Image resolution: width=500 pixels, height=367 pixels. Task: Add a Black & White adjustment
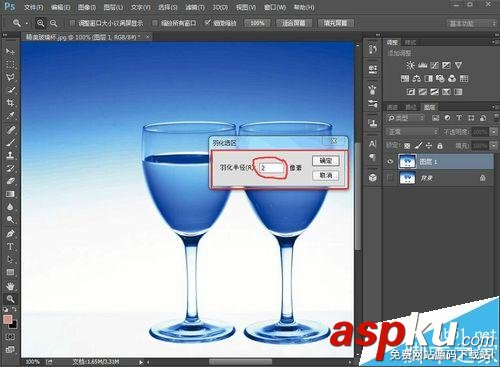coord(429,79)
